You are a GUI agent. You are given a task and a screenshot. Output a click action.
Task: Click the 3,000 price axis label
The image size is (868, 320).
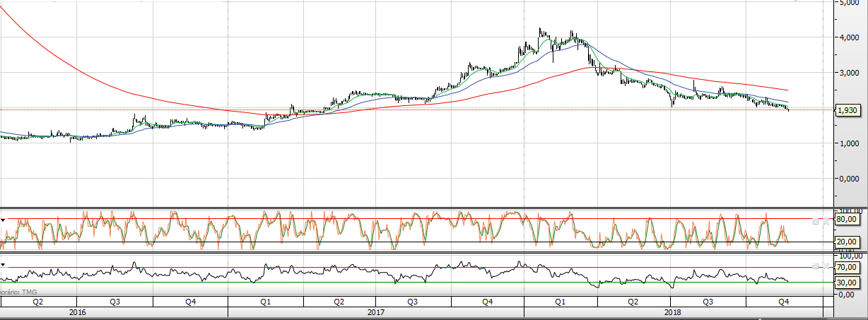coord(849,73)
